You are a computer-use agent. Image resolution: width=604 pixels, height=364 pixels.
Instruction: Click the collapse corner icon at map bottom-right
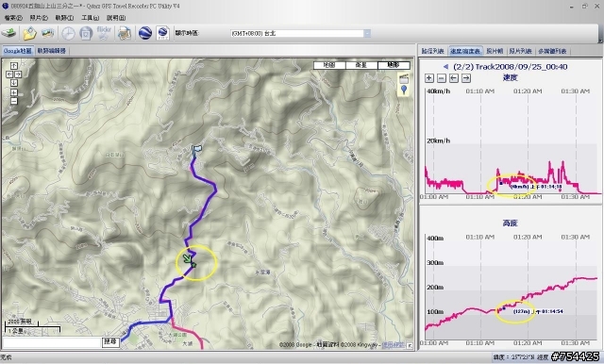tap(410, 345)
